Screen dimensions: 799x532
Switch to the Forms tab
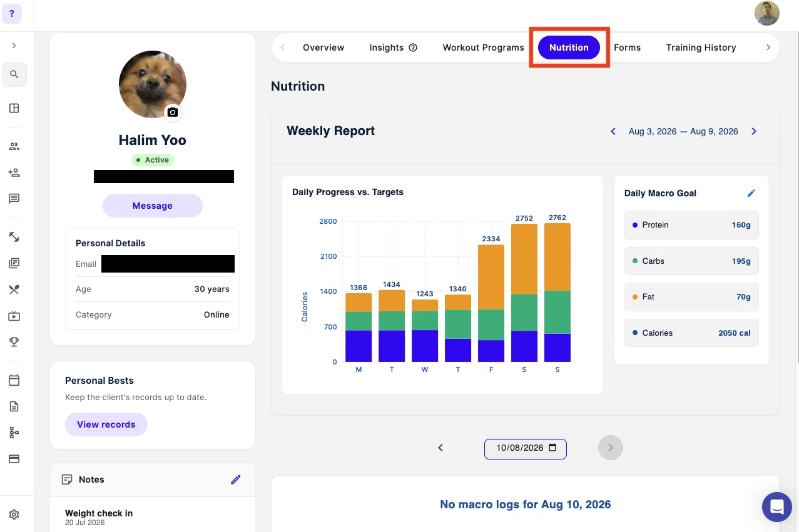tap(627, 48)
